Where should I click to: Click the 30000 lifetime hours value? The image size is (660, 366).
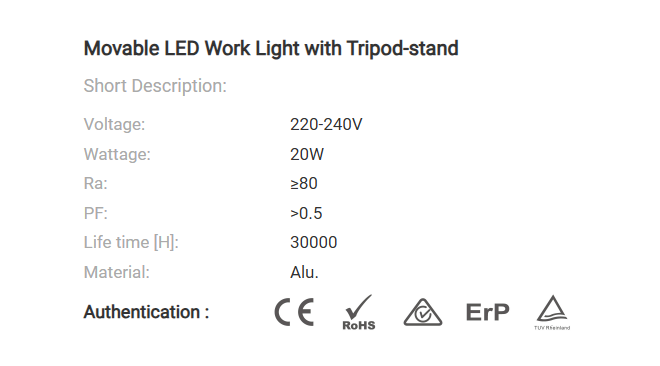314,242
